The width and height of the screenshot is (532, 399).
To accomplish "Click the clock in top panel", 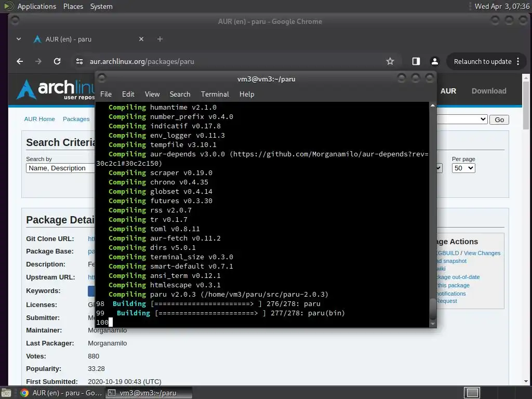I will pos(502,6).
